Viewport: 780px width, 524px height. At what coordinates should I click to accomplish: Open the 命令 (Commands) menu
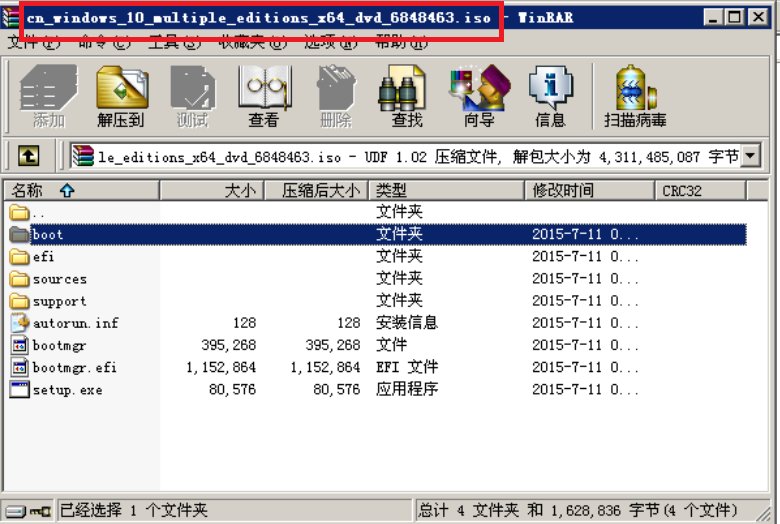point(104,42)
